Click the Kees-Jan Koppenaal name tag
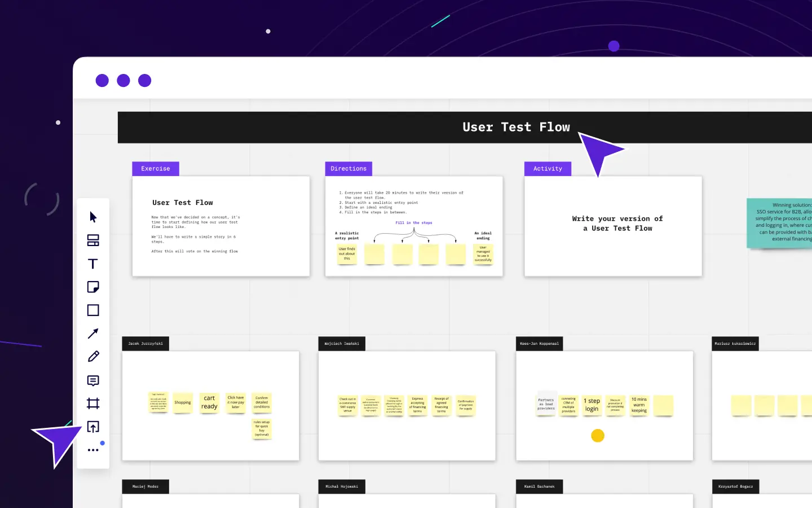This screenshot has width=812, height=508. point(539,344)
